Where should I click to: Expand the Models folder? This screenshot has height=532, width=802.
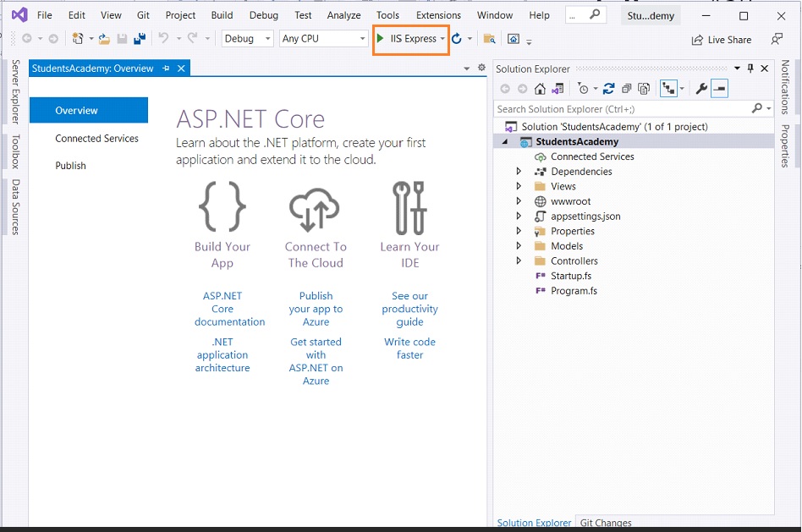click(x=519, y=245)
